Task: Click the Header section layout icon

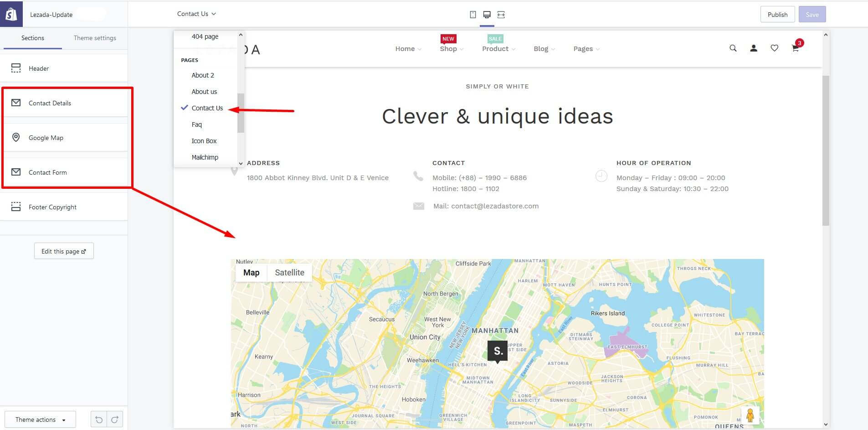Action: [x=16, y=68]
